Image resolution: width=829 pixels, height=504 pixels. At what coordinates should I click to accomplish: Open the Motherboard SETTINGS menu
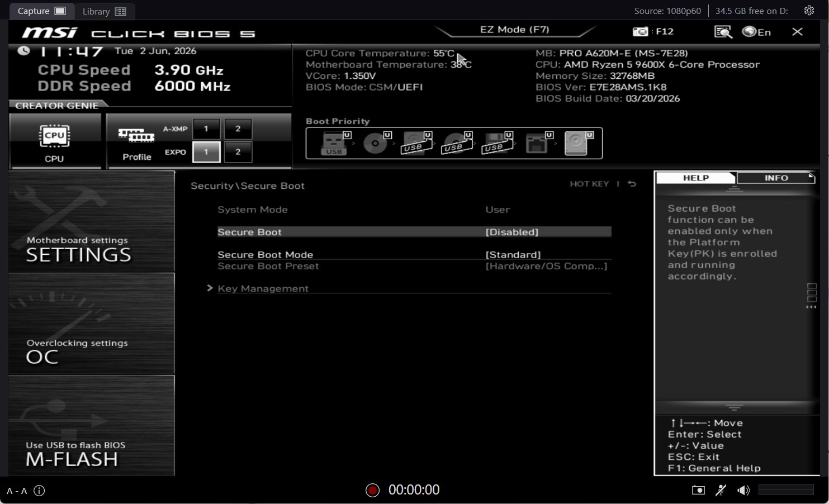92,221
